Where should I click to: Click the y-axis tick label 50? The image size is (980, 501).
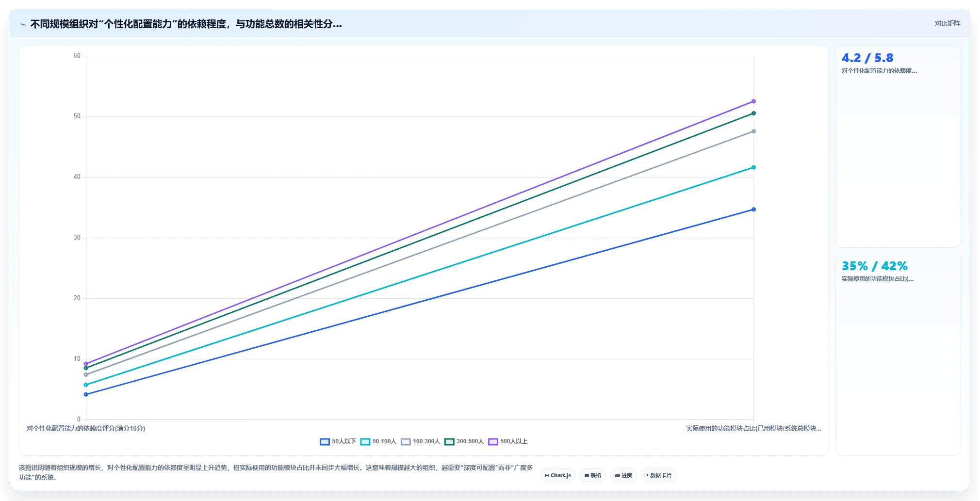[77, 116]
